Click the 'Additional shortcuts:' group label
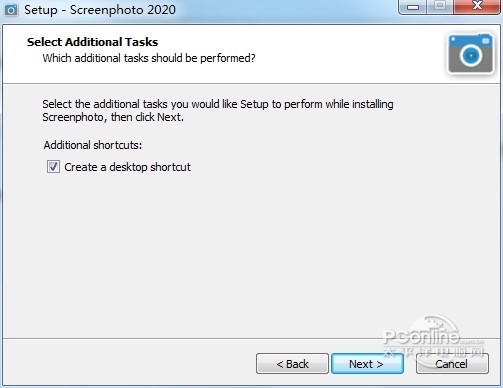 pyautogui.click(x=93, y=145)
